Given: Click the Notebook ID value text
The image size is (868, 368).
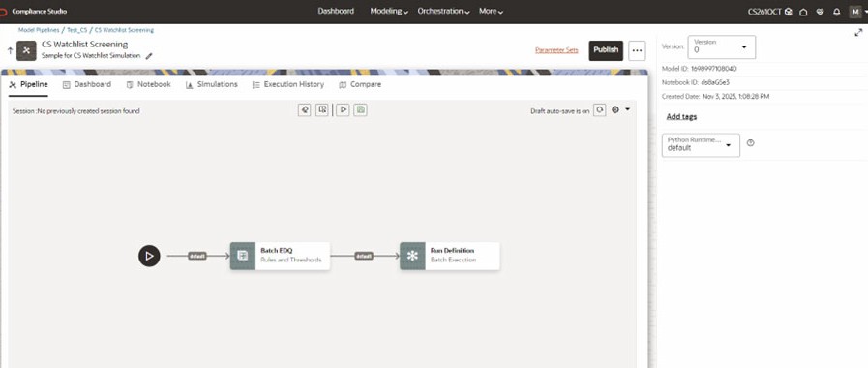Looking at the screenshot, I should coord(715,82).
